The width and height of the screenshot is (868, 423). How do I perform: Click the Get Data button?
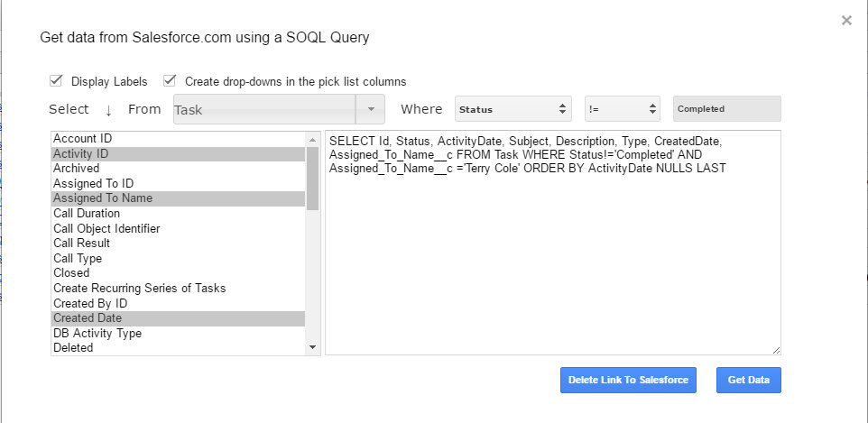coord(748,380)
